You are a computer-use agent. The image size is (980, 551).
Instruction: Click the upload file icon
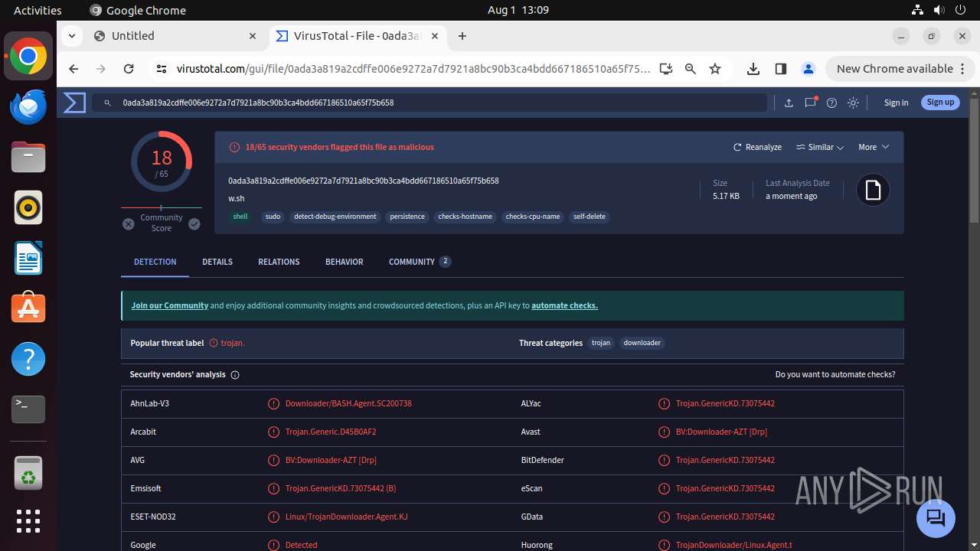pyautogui.click(x=789, y=103)
